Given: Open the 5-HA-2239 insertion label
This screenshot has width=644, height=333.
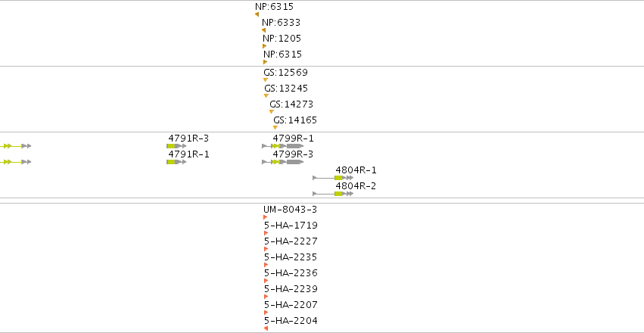Looking at the screenshot, I should coord(291,289).
